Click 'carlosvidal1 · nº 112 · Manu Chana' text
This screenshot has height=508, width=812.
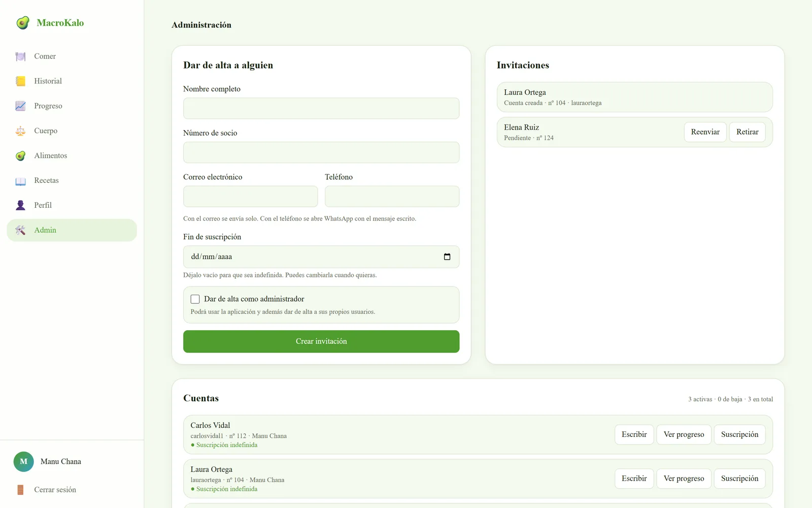click(x=239, y=436)
